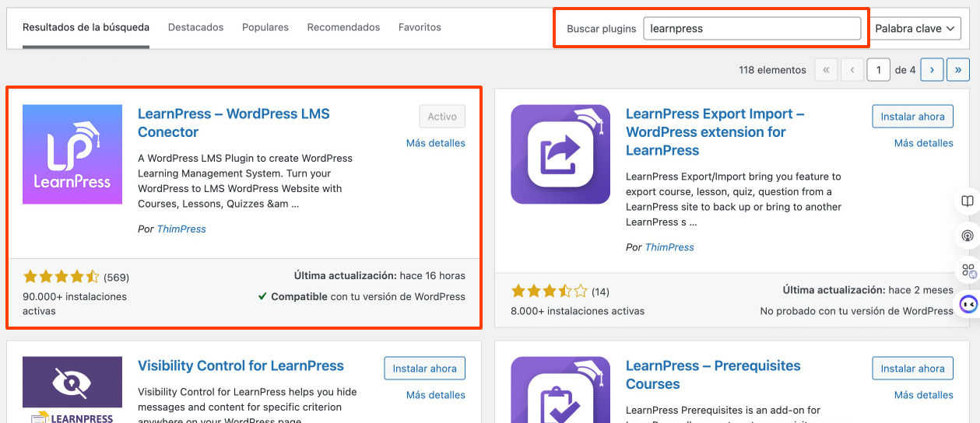
Task: Open the Favoritos tab
Action: tap(420, 27)
